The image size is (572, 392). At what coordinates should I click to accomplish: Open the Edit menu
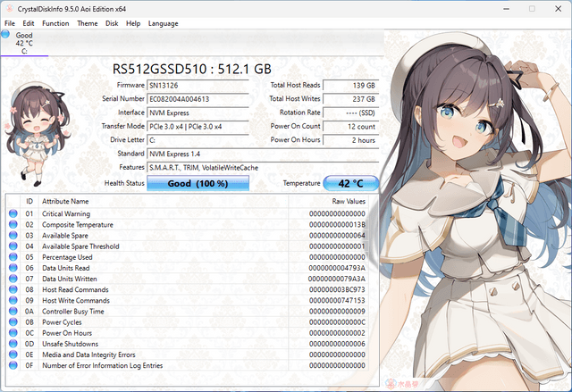click(28, 23)
